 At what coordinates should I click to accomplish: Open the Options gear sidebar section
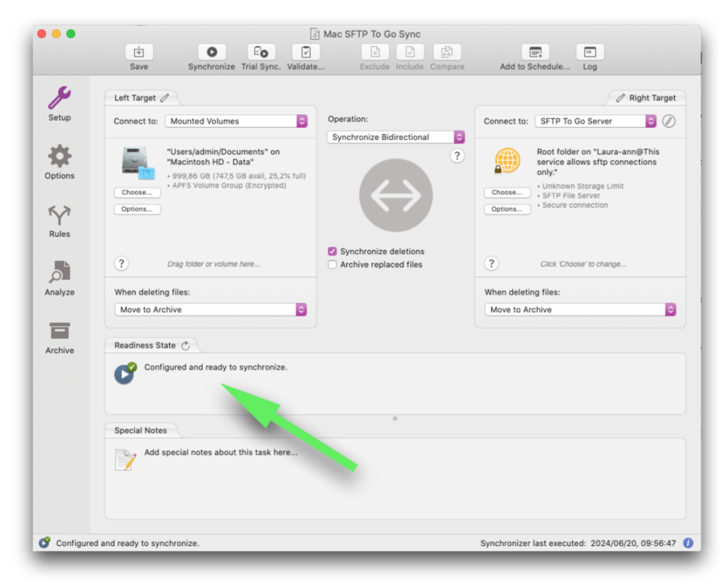coord(59,156)
